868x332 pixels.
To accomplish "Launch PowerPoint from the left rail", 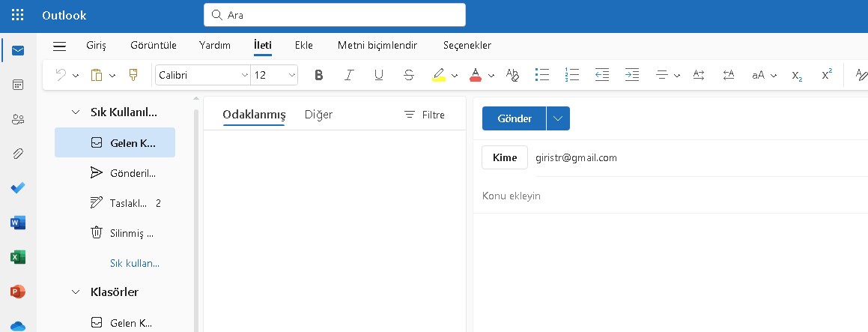I will (18, 292).
